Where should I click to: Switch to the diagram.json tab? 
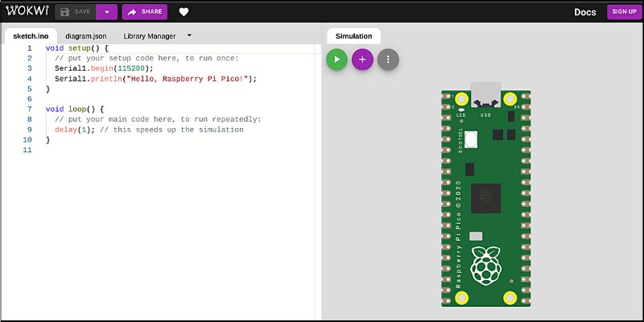tap(86, 36)
